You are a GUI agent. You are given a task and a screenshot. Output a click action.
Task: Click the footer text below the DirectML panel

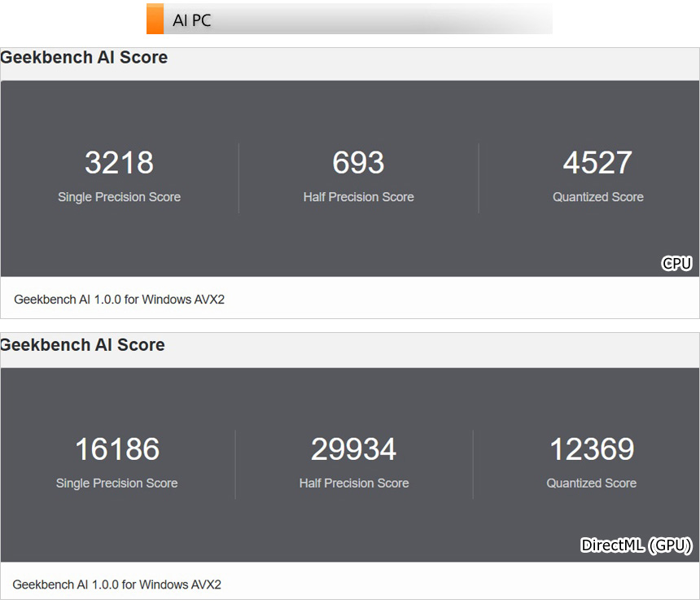click(x=116, y=584)
